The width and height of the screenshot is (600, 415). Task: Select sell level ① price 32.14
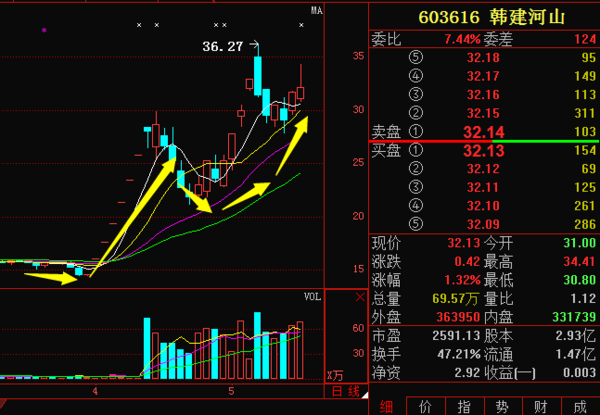484,132
